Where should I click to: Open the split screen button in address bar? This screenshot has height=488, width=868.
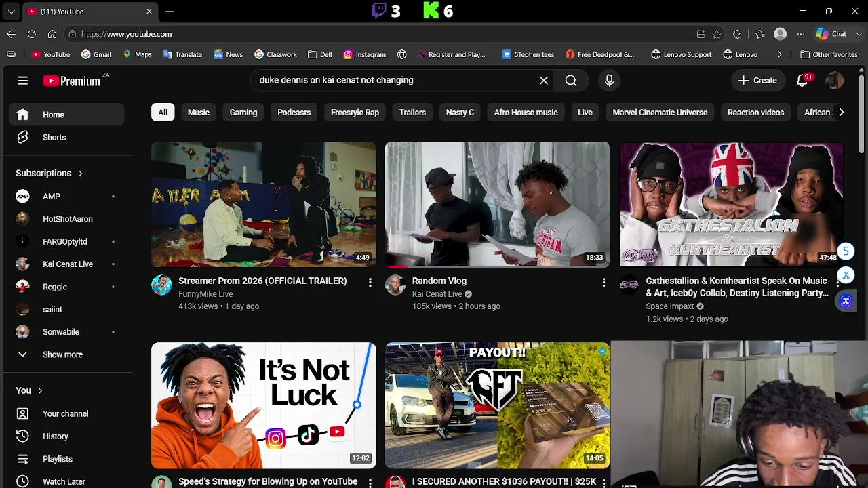click(701, 34)
